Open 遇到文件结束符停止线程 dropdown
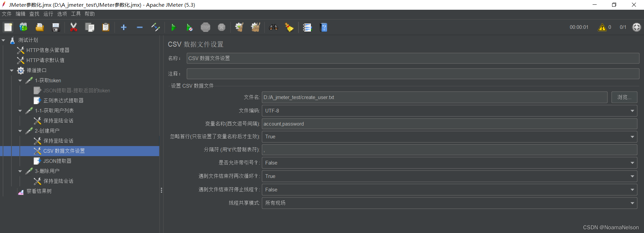644x233 pixels. pyautogui.click(x=449, y=190)
